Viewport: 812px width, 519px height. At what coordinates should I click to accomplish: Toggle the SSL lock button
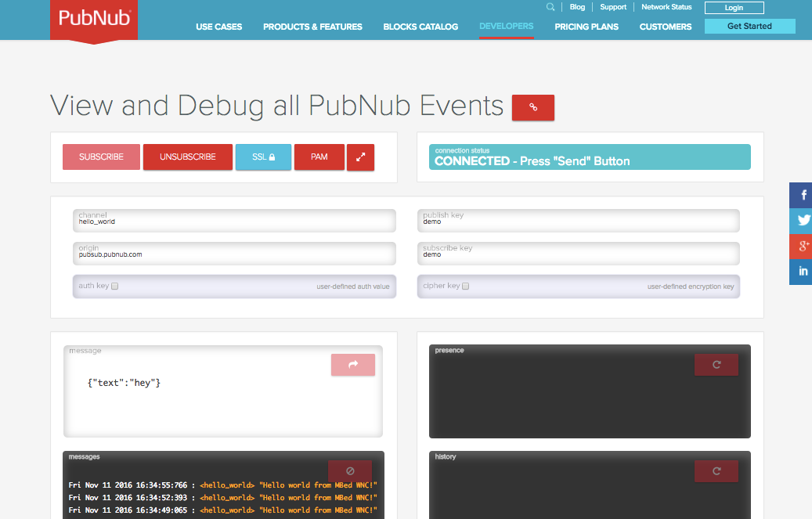pyautogui.click(x=263, y=157)
